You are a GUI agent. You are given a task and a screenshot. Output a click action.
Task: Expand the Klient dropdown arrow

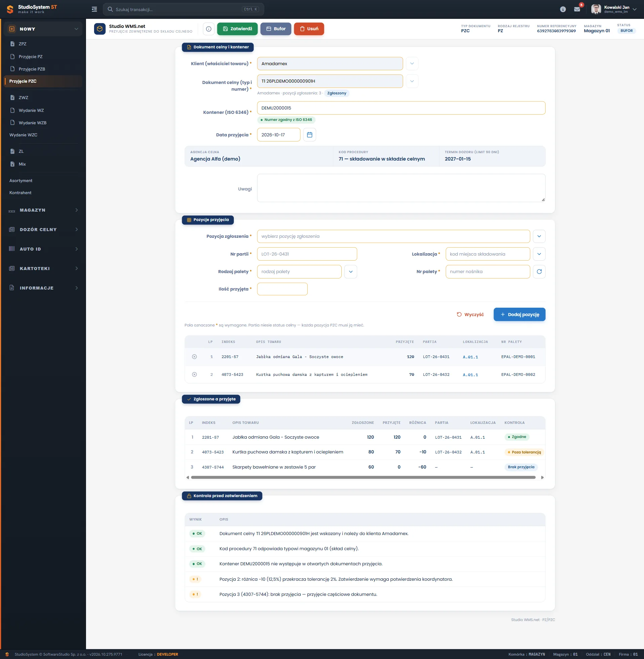412,63
